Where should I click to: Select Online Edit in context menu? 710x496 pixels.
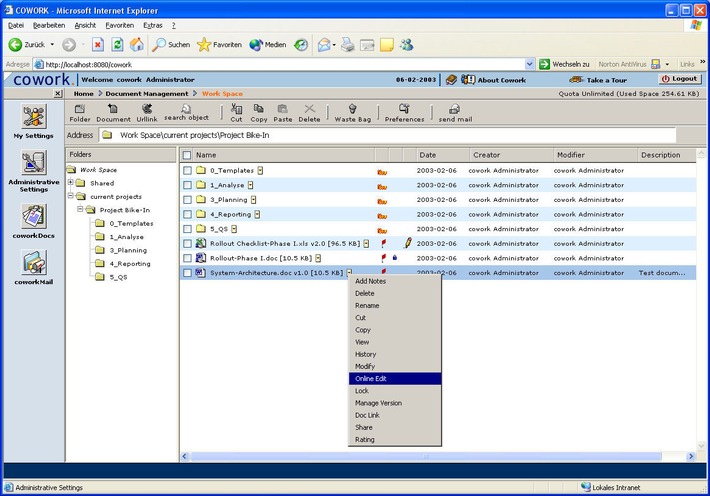point(395,379)
